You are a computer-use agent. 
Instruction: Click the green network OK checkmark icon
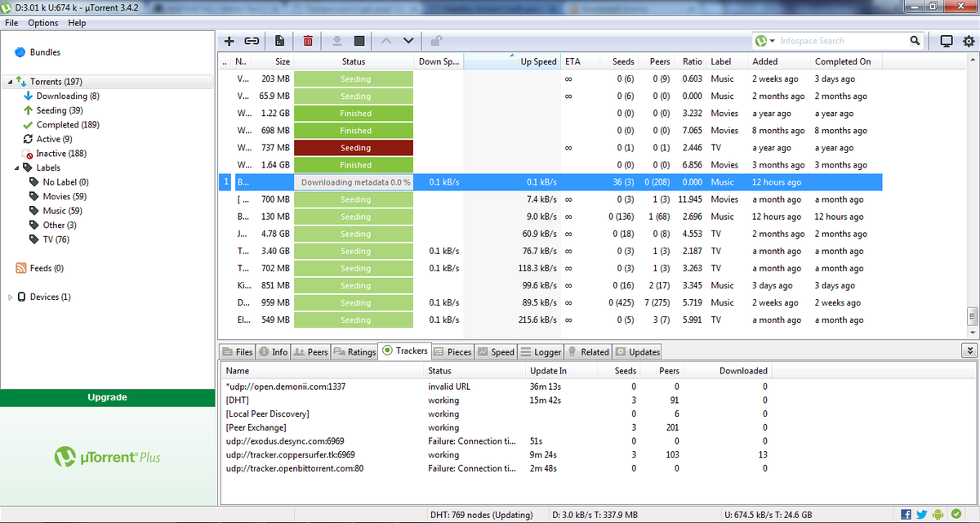click(957, 514)
